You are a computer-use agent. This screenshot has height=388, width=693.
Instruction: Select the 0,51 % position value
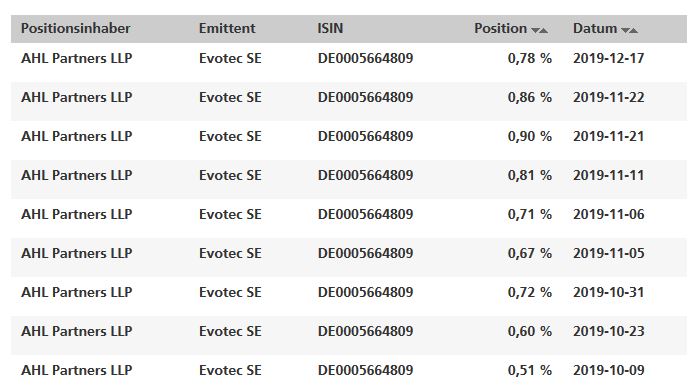tap(529, 370)
